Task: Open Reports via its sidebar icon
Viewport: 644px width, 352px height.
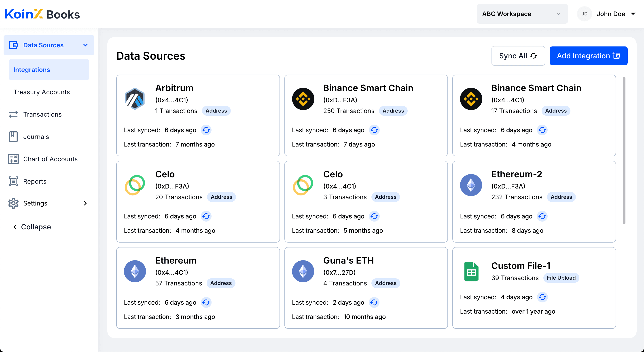Action: (13, 181)
